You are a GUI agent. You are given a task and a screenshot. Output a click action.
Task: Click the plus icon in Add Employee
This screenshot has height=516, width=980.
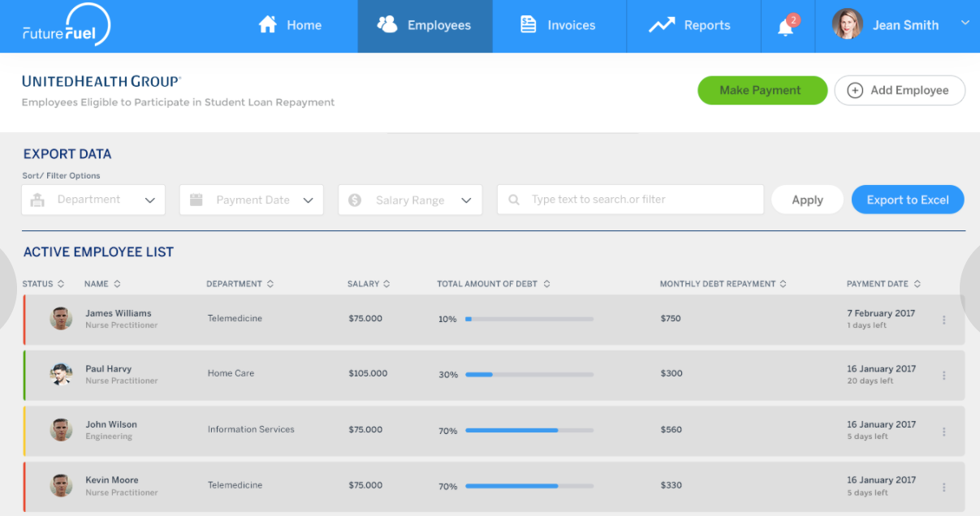click(x=855, y=91)
